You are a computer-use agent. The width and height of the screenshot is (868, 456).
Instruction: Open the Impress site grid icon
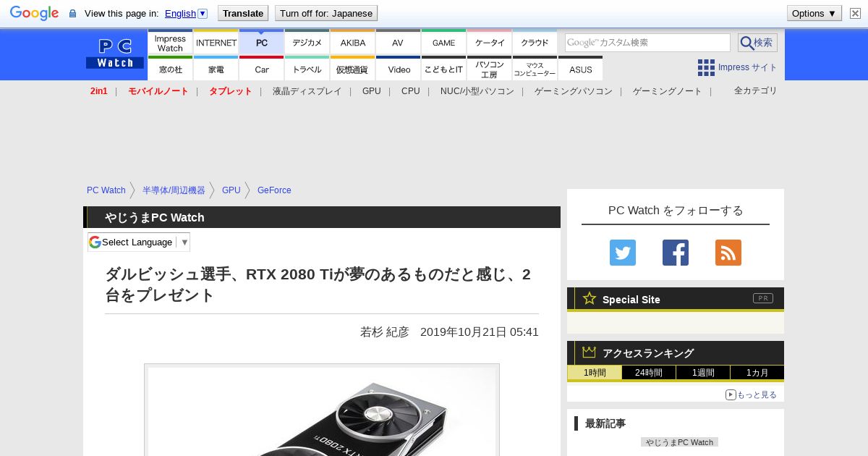pyautogui.click(x=706, y=67)
